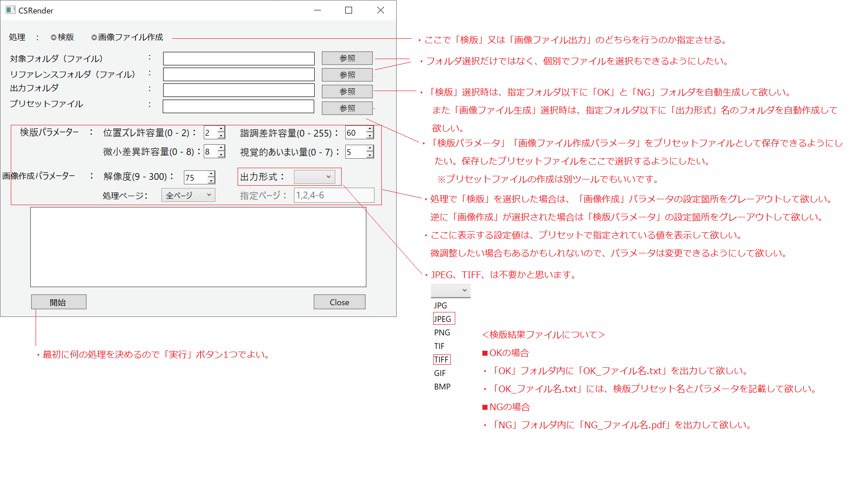Screen dimensions: 865x504
Task: Increase 位置ズレ許容量 with its up arrow
Action: point(220,129)
